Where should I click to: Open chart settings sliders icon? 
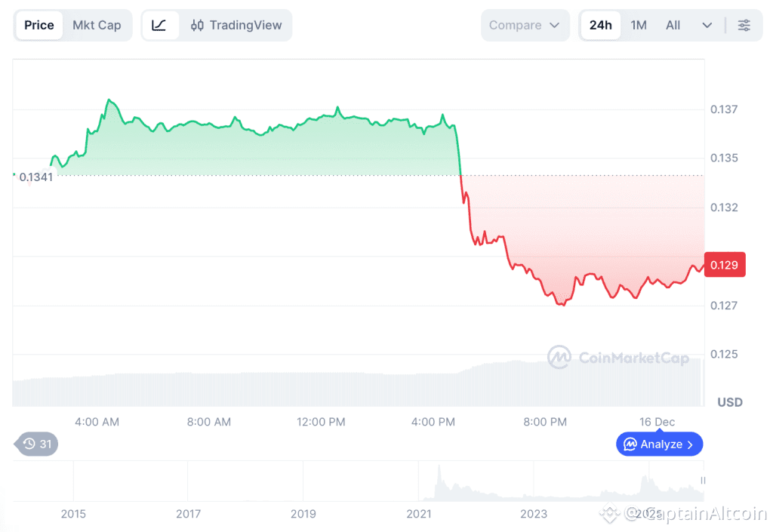click(744, 25)
